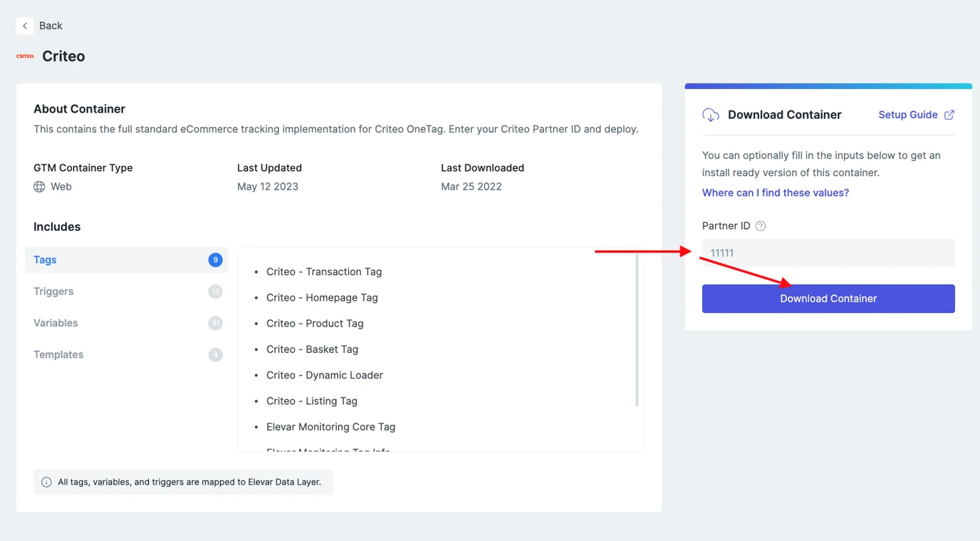Click the 'Partner ID' field label

pos(726,226)
